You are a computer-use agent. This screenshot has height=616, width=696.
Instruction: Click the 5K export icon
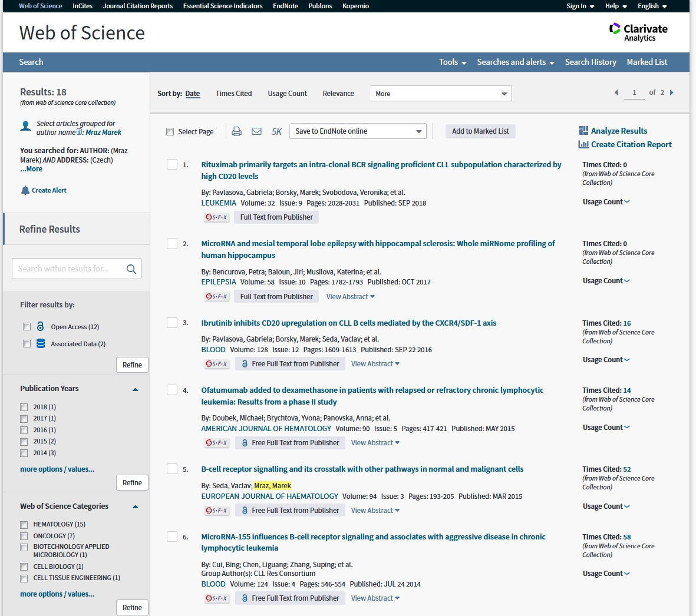pos(276,131)
